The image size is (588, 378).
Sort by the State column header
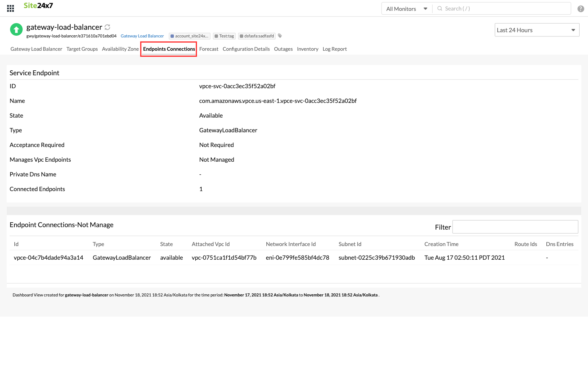pyautogui.click(x=167, y=244)
